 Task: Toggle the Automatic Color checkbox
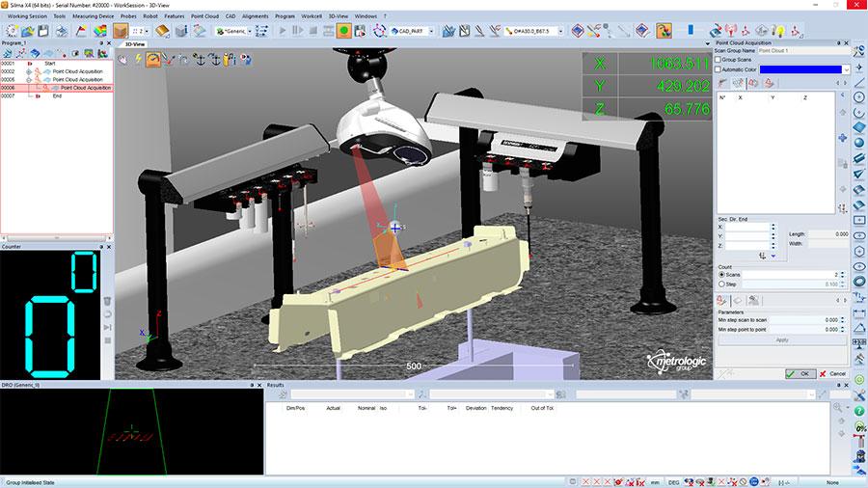[x=719, y=69]
